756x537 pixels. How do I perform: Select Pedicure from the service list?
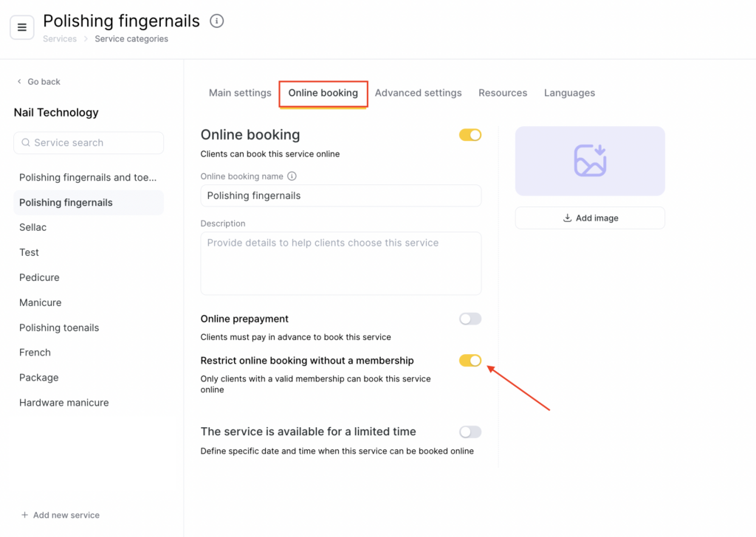click(40, 277)
